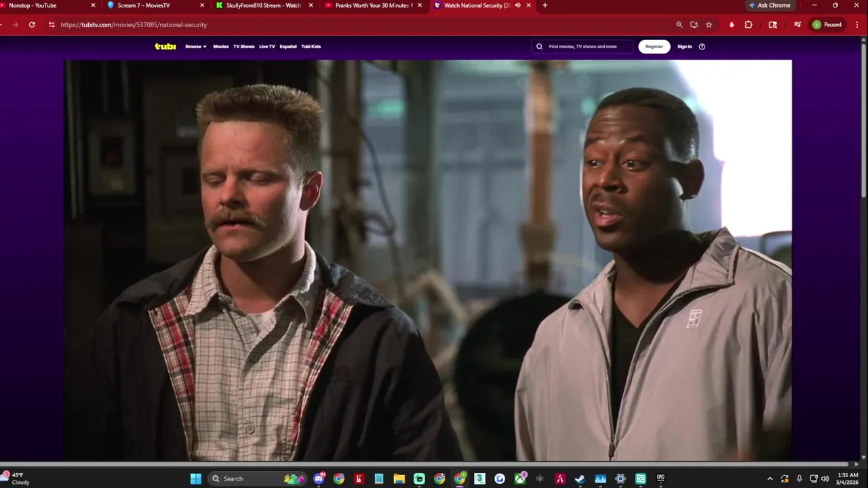Screen dimensions: 868x488
Task: Open Tubi Kids in the navigation
Action: [311, 47]
